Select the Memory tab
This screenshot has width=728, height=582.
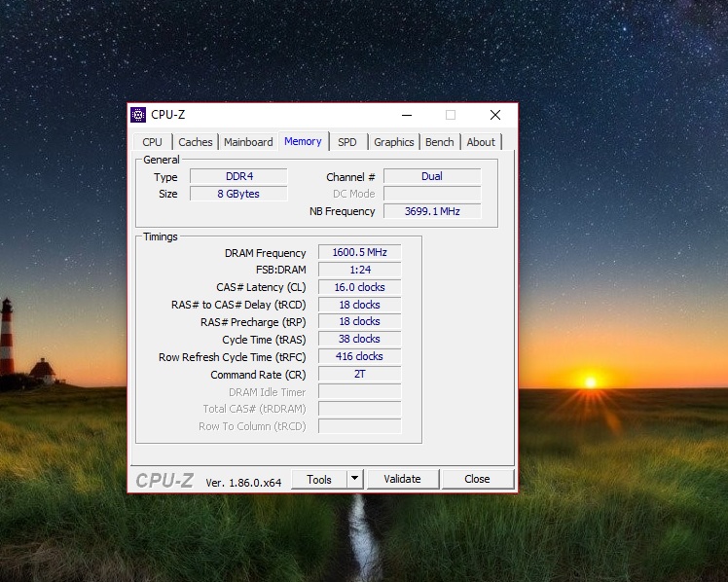coord(304,141)
